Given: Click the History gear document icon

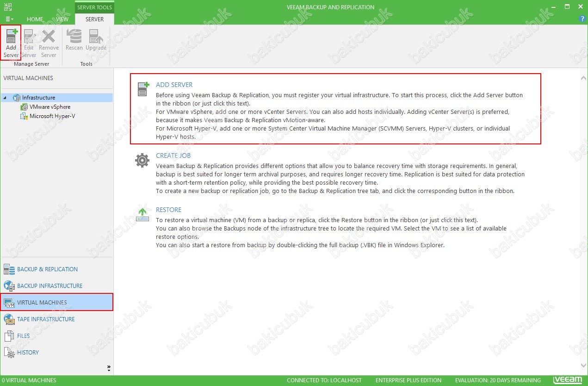Looking at the screenshot, I should click(9, 353).
